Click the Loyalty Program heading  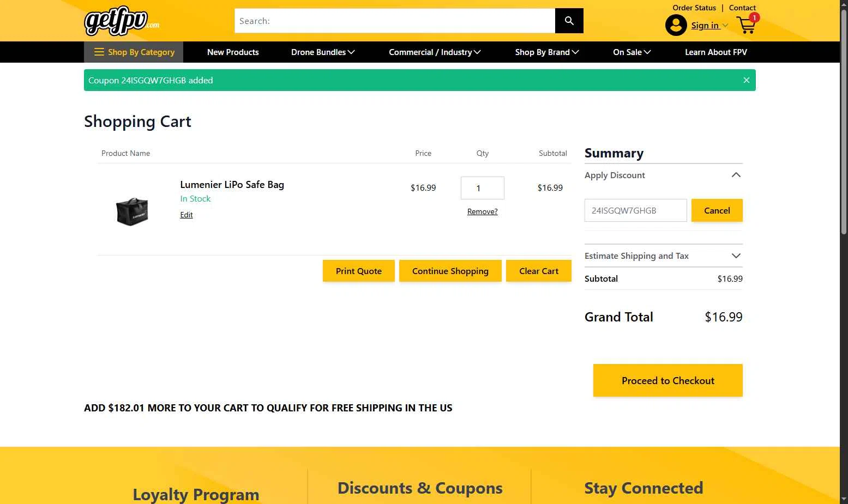point(196,494)
